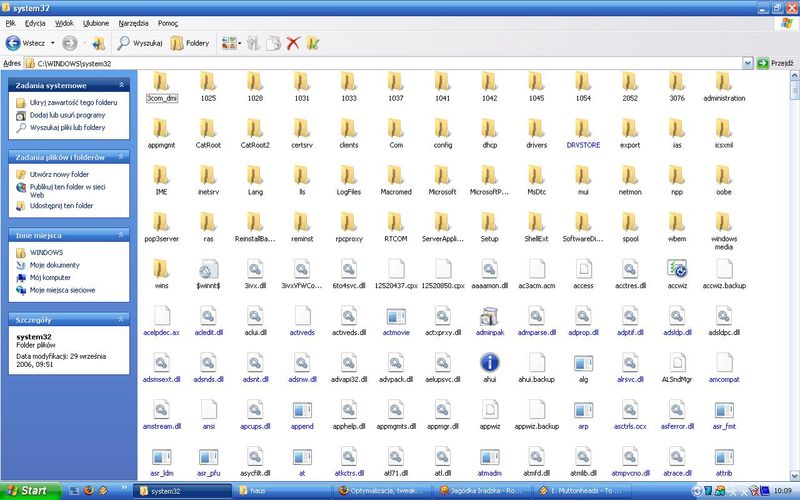The image size is (800, 500).
Task: Click Dodaj lub usuń programy link
Action: point(67,115)
